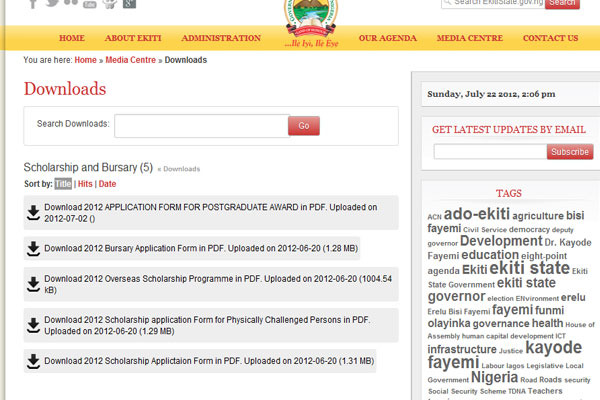The width and height of the screenshot is (600, 400).
Task: Open the ABOUT EKITI menu
Action: (x=133, y=38)
